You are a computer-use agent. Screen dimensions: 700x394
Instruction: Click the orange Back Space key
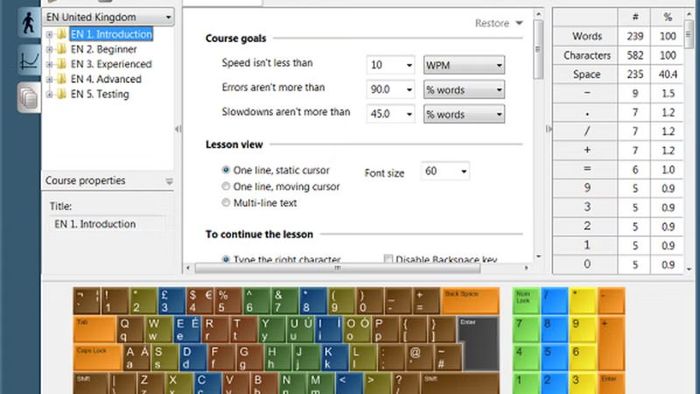[x=470, y=301]
